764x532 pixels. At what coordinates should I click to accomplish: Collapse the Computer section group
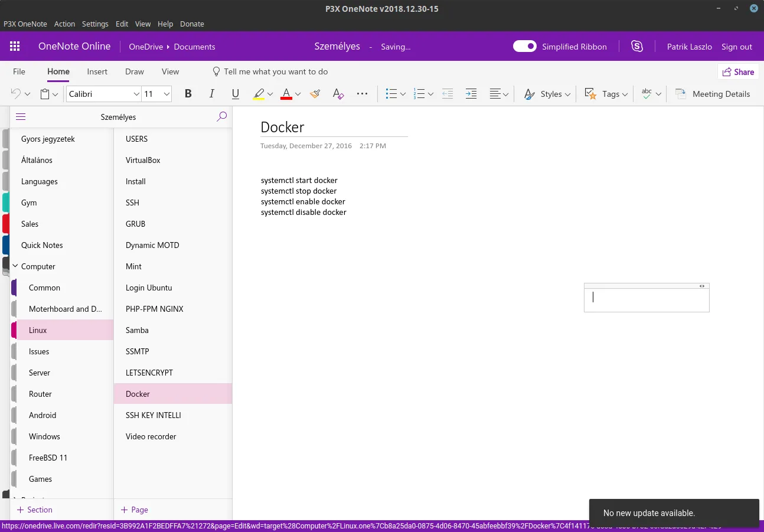tap(15, 266)
